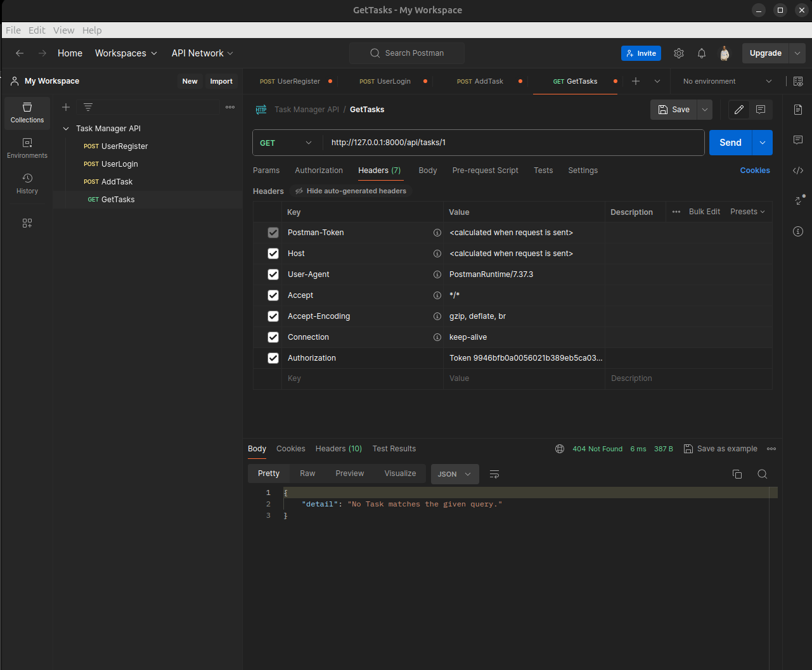Open the Upgrade dropdown arrow
Screen dimensions: 812x670
click(x=797, y=53)
